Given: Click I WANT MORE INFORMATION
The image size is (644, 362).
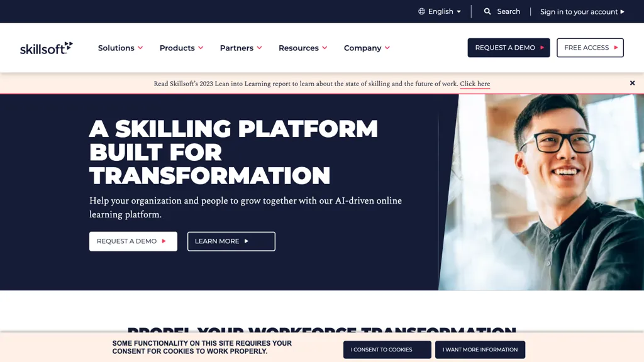Looking at the screenshot, I should point(480,349).
